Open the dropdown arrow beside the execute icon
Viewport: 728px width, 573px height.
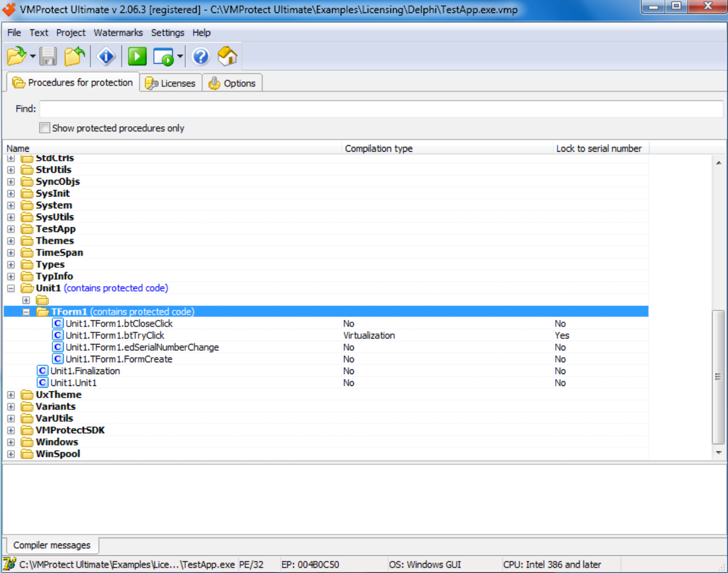(180, 57)
